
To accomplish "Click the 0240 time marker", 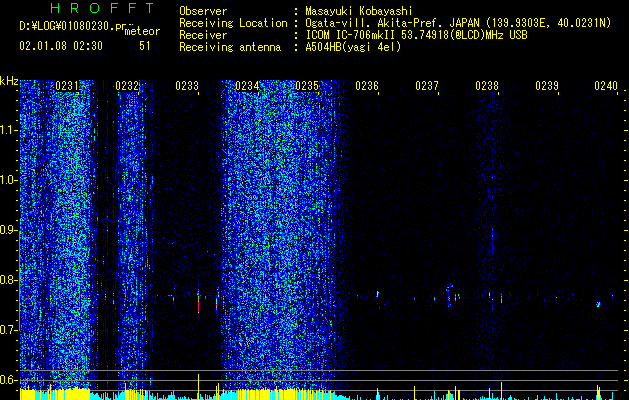I will [x=606, y=86].
